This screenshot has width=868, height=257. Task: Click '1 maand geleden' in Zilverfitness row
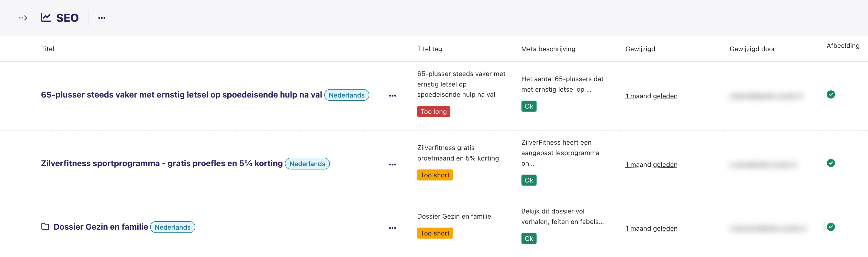pyautogui.click(x=651, y=165)
